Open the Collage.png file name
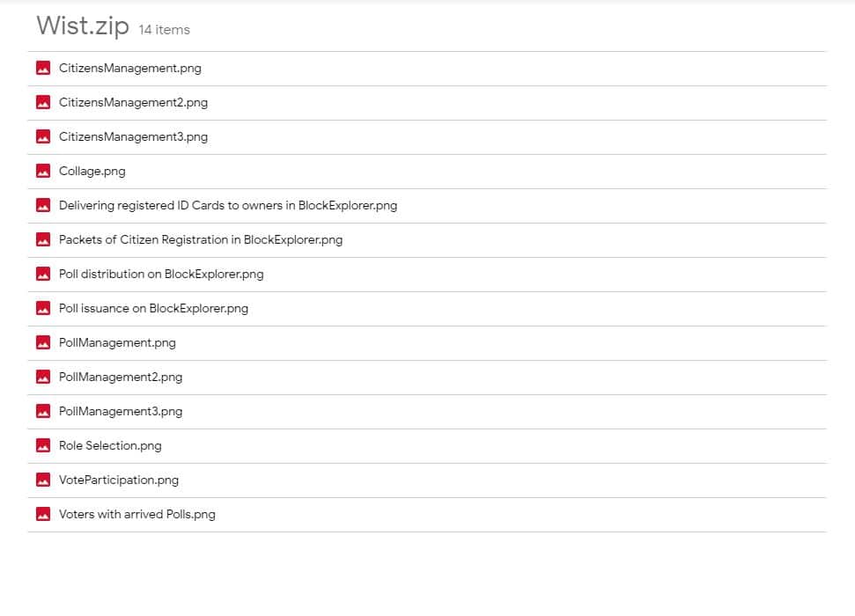The height and width of the screenshot is (616, 855). (x=92, y=172)
